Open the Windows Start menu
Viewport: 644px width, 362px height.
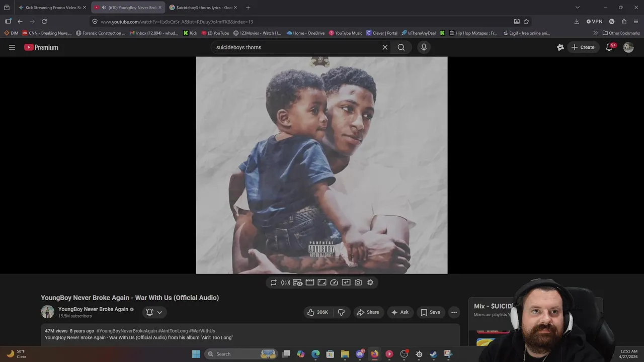196,354
